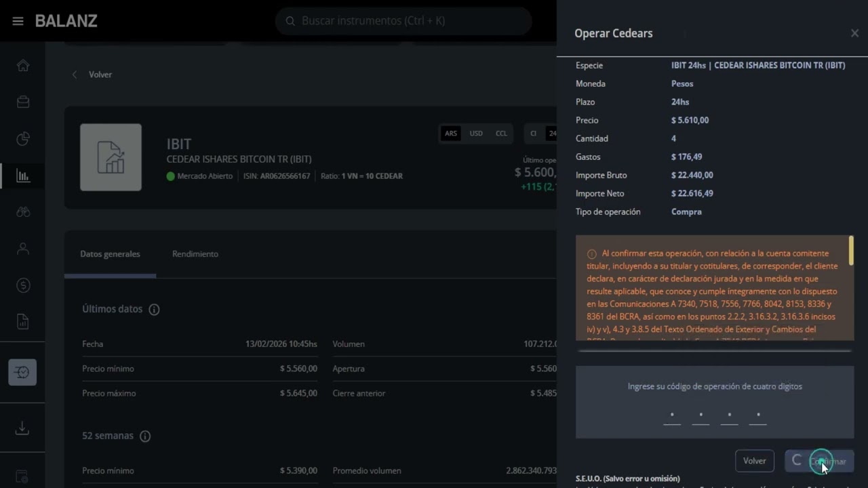Select CCL currency toggle
This screenshot has height=488, width=868.
pyautogui.click(x=501, y=134)
